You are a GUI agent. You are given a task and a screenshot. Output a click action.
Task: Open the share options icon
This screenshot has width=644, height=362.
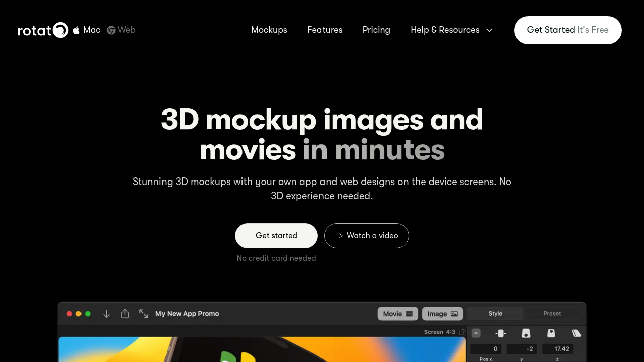coord(125,314)
